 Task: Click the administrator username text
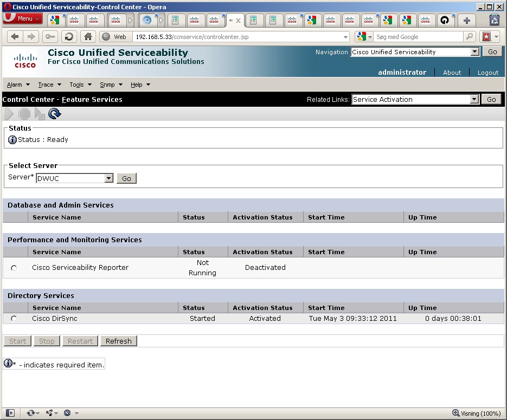(402, 73)
